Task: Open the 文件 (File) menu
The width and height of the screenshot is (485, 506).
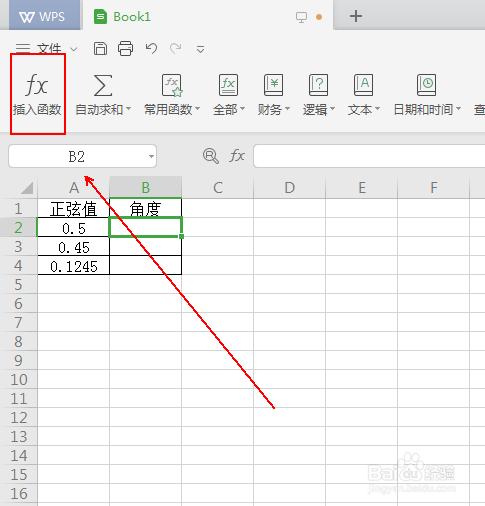Action: click(x=49, y=49)
